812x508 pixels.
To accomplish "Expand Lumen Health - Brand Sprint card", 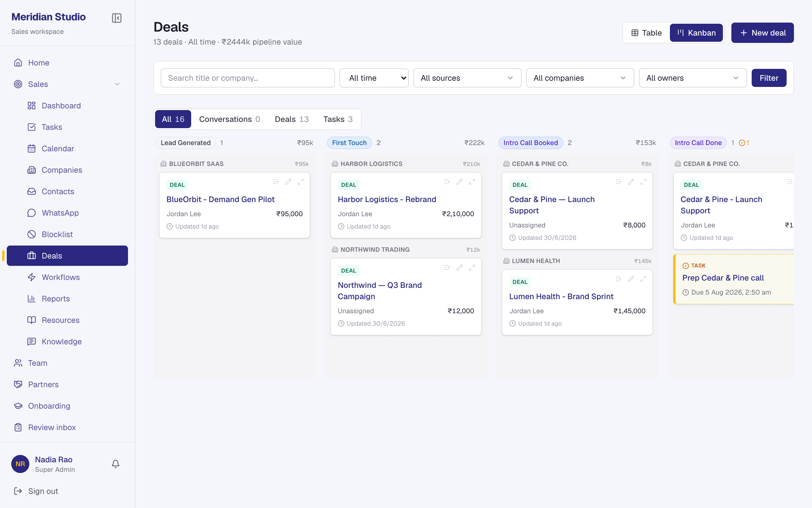I will point(643,279).
